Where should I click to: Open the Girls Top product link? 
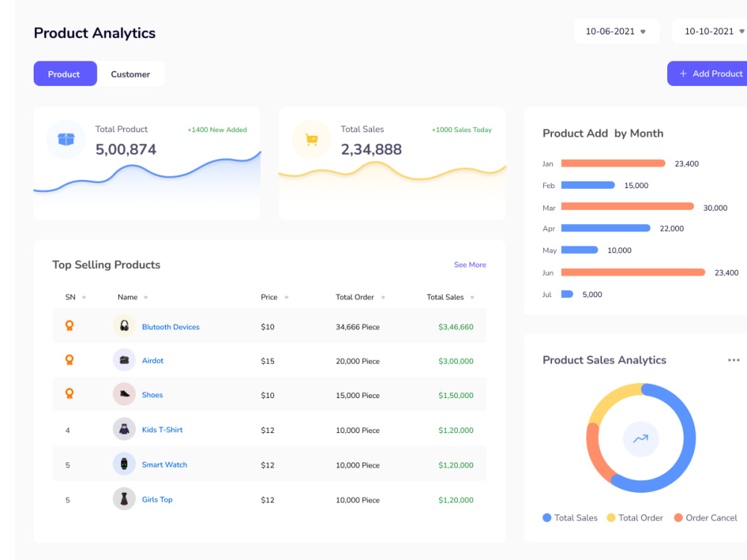pyautogui.click(x=157, y=499)
